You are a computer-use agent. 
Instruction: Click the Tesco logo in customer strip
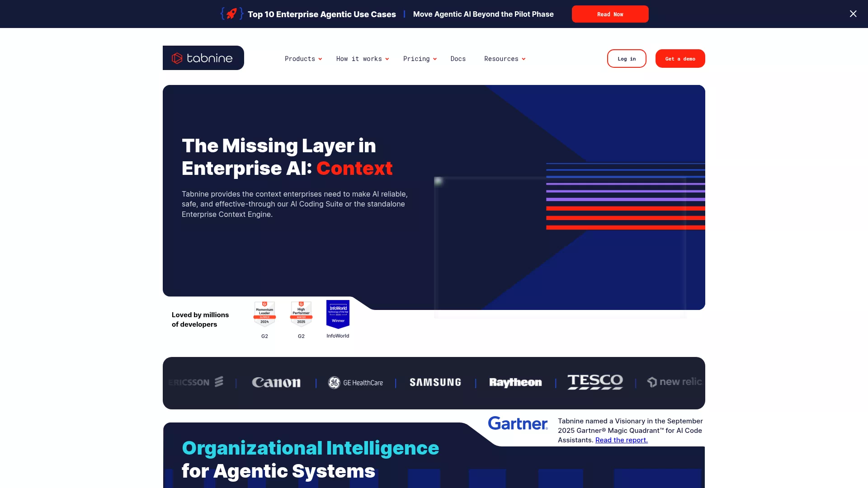[595, 382]
